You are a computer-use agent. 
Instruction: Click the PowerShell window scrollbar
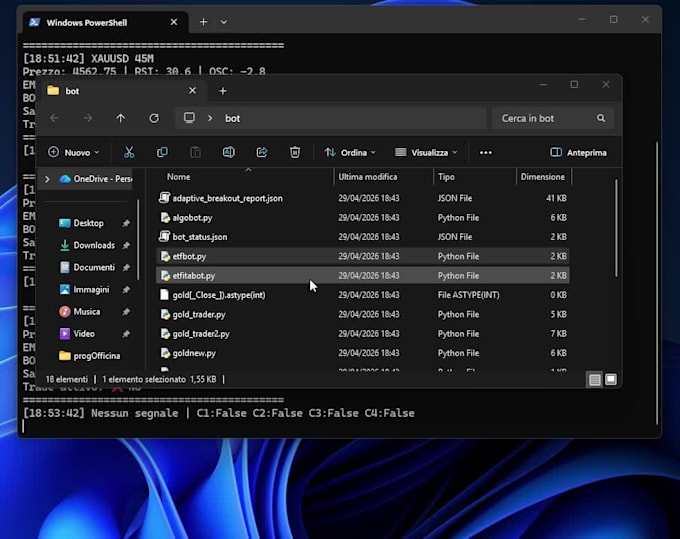657,283
